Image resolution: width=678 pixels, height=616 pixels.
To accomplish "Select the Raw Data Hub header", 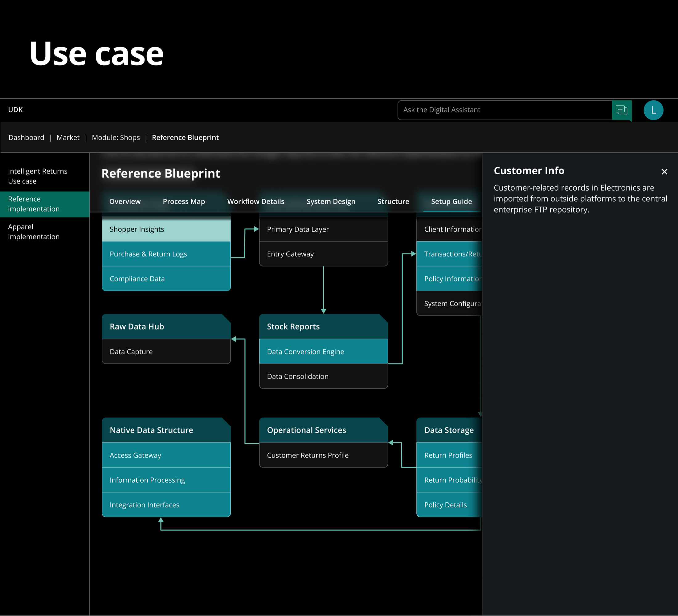I will point(166,327).
